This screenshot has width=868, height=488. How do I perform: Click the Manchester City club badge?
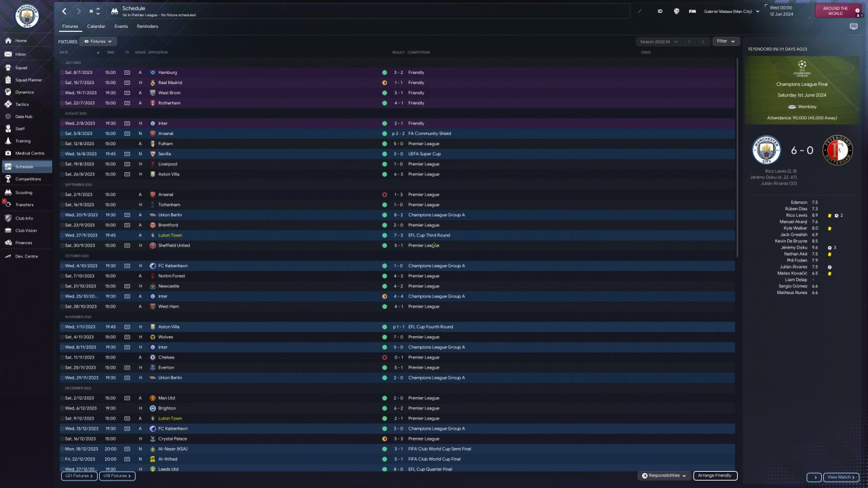[x=26, y=16]
